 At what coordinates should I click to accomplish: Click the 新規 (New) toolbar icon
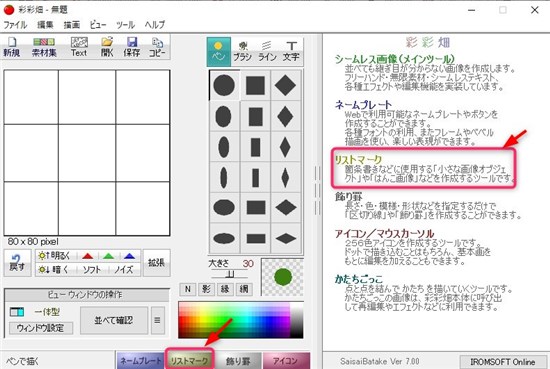pos(12,47)
